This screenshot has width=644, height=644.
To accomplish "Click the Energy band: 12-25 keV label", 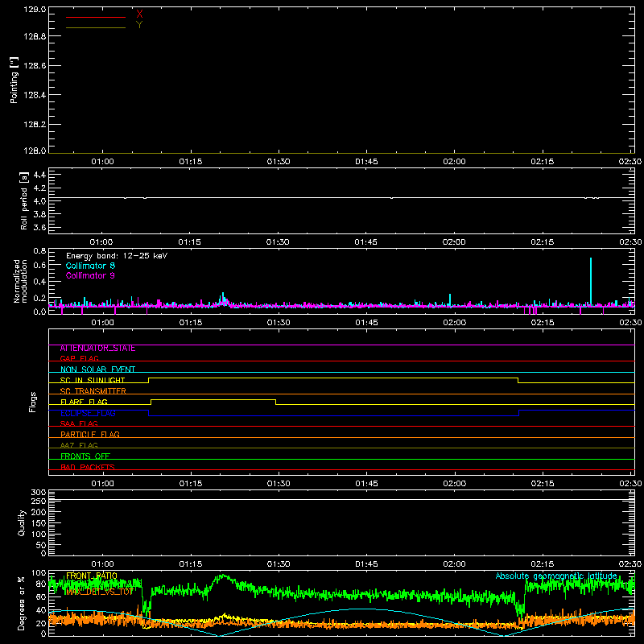I will 117,256.
